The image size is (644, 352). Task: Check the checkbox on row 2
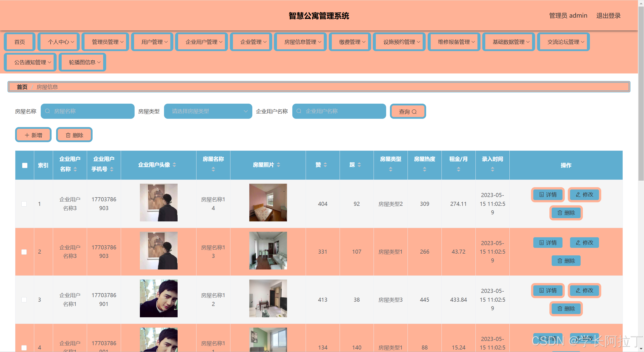[24, 252]
